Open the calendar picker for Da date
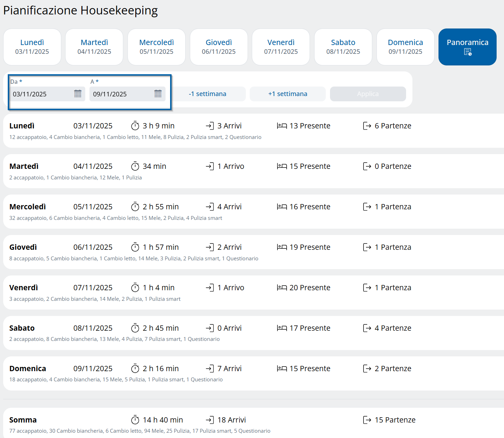 click(x=78, y=94)
